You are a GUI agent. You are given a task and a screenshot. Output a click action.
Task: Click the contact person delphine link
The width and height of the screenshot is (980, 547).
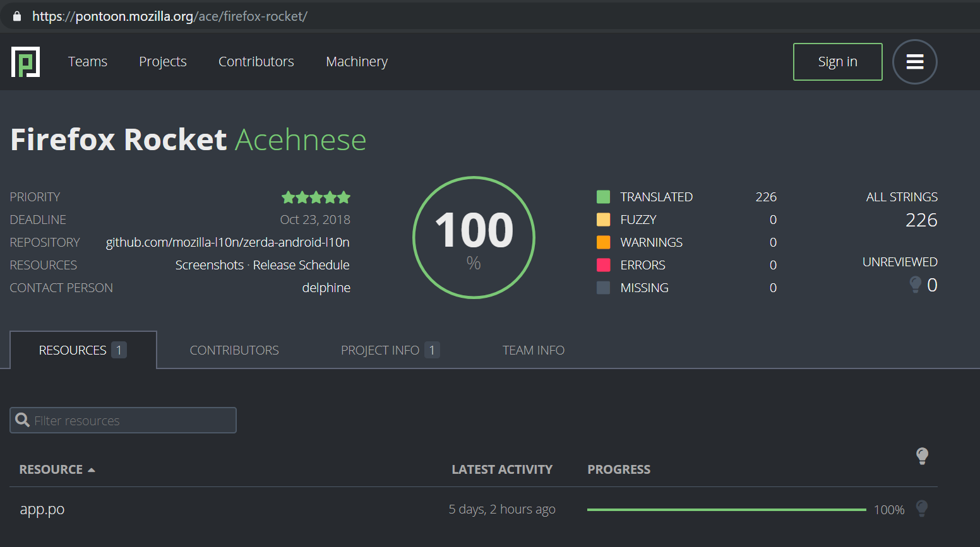tap(326, 288)
